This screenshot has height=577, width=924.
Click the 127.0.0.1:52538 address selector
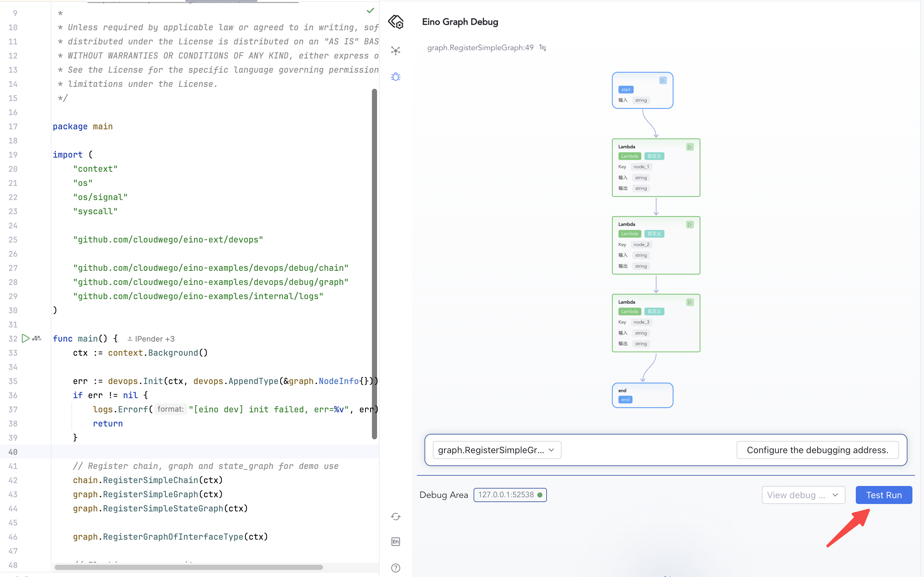(x=510, y=495)
